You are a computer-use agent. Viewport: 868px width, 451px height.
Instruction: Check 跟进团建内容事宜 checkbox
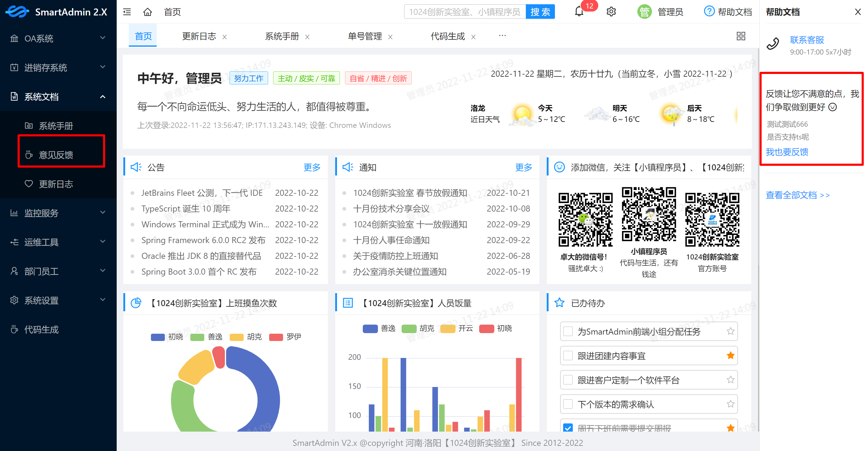[x=568, y=356]
